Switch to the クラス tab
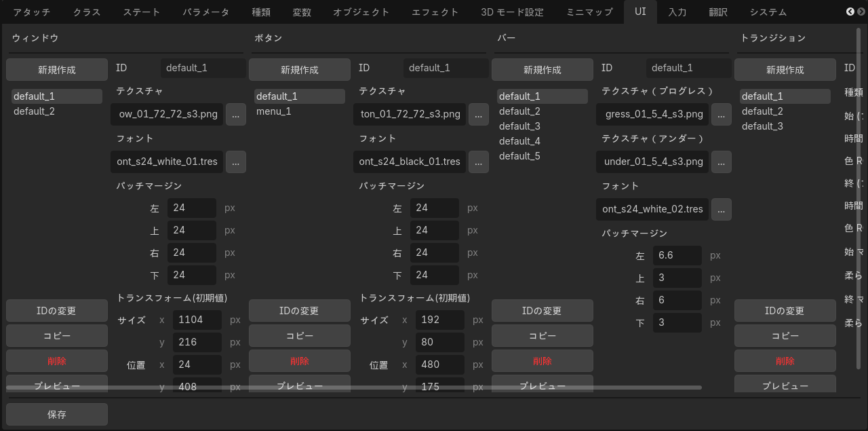This screenshot has width=868, height=431. 87,12
